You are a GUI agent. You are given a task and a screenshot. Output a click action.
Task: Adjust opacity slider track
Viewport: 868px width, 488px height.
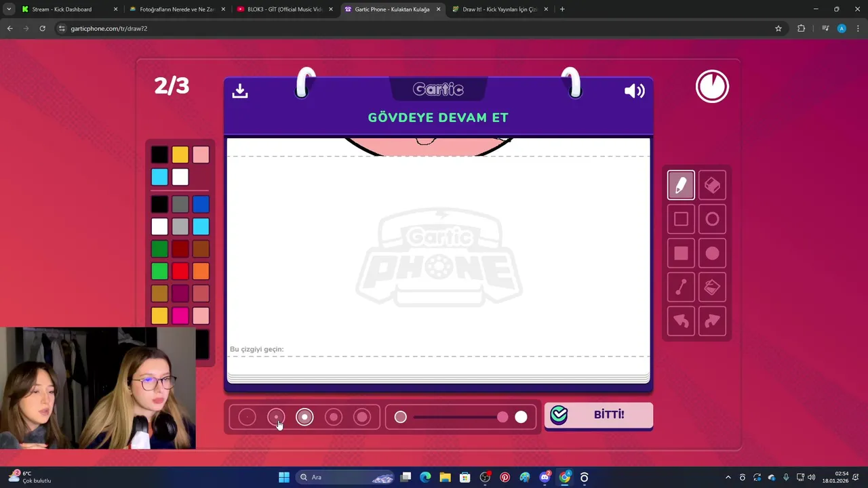pyautogui.click(x=460, y=417)
